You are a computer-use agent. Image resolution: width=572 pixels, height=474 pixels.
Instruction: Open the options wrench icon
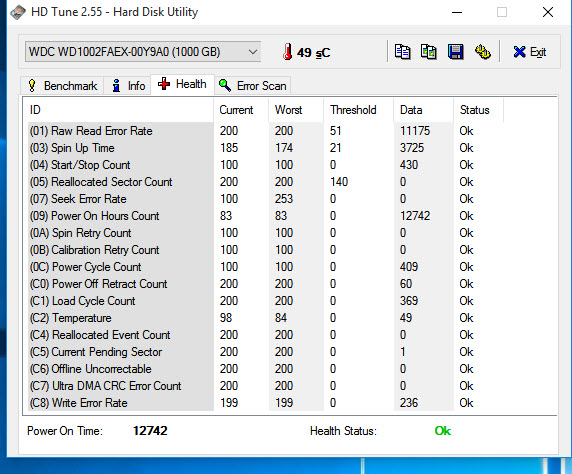point(483,52)
